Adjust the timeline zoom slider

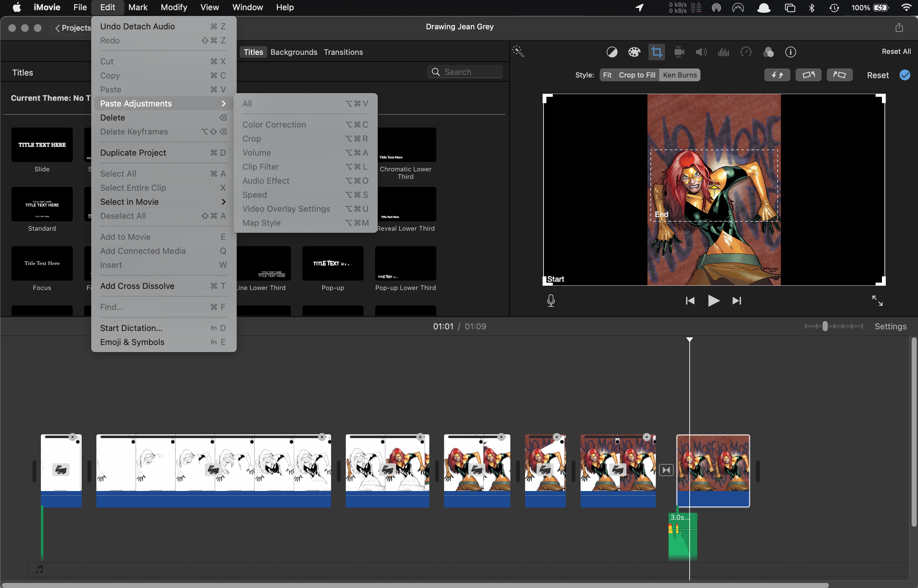coord(825,326)
